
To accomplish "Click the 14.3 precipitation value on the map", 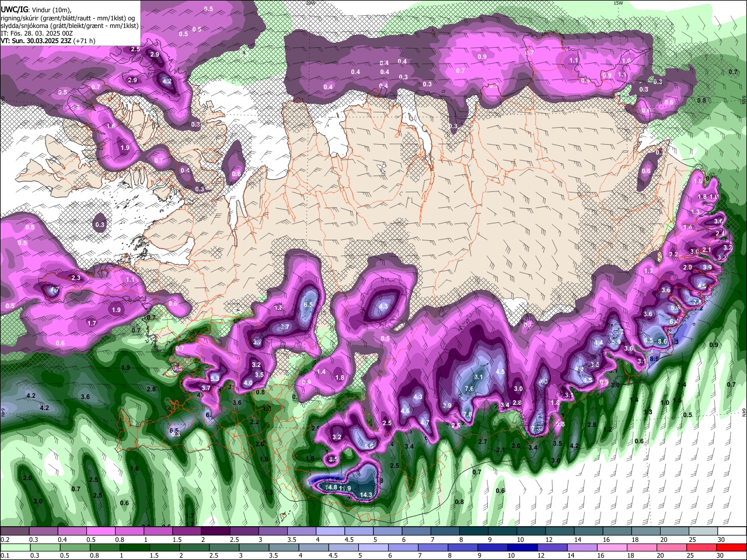I will pyautogui.click(x=366, y=495).
